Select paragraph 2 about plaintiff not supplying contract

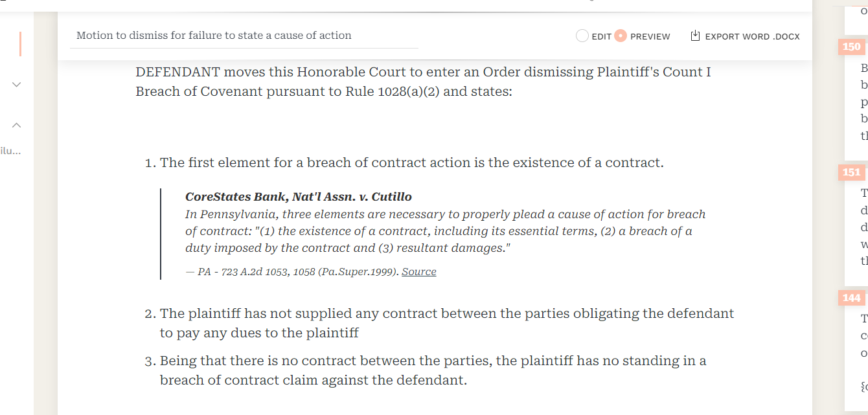(447, 323)
